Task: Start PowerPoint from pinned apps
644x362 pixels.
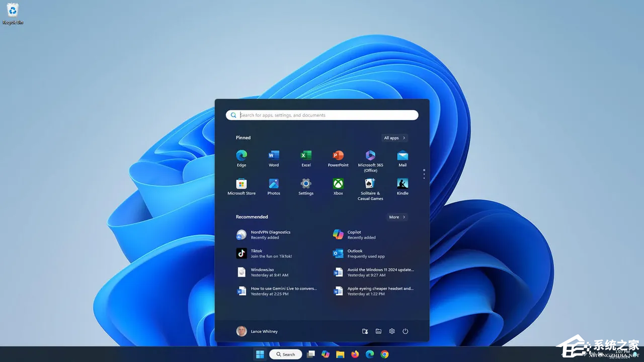Action: (338, 158)
